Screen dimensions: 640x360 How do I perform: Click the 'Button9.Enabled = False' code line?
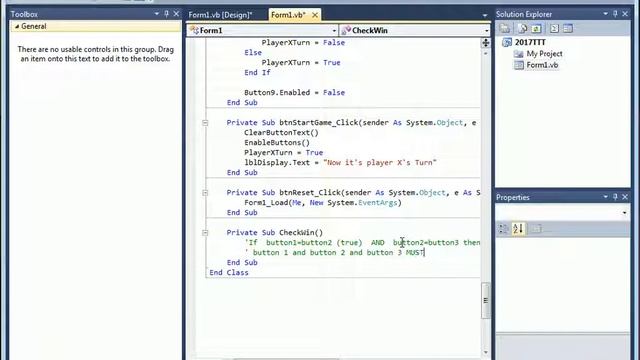point(294,93)
